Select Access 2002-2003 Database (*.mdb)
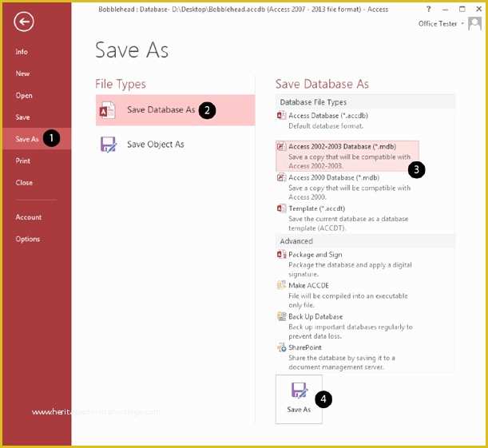This screenshot has height=448, width=488. (347, 157)
